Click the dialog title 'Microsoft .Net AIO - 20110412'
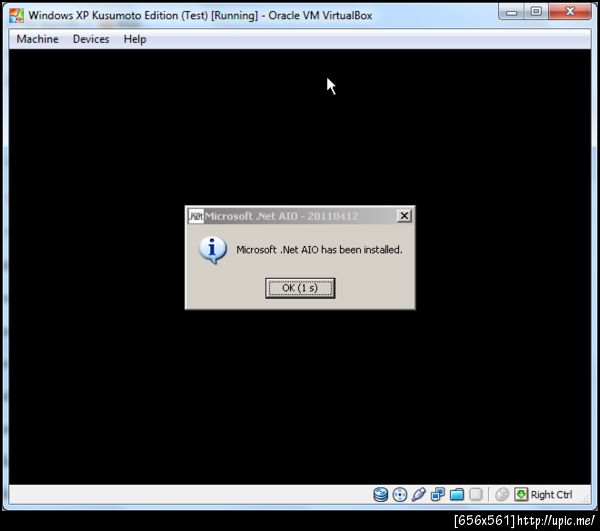The height and width of the screenshot is (531, 600). [x=282, y=216]
